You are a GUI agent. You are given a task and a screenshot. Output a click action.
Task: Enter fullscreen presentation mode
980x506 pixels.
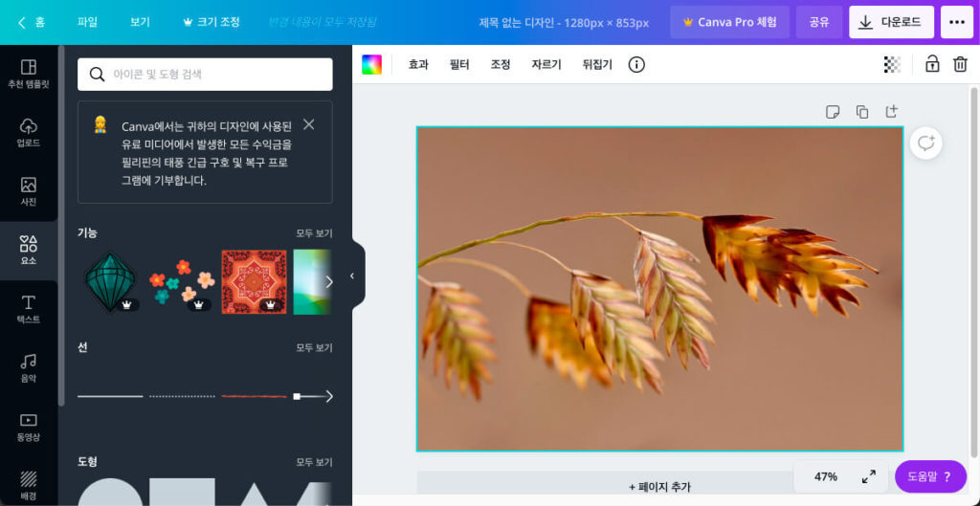pyautogui.click(x=868, y=476)
